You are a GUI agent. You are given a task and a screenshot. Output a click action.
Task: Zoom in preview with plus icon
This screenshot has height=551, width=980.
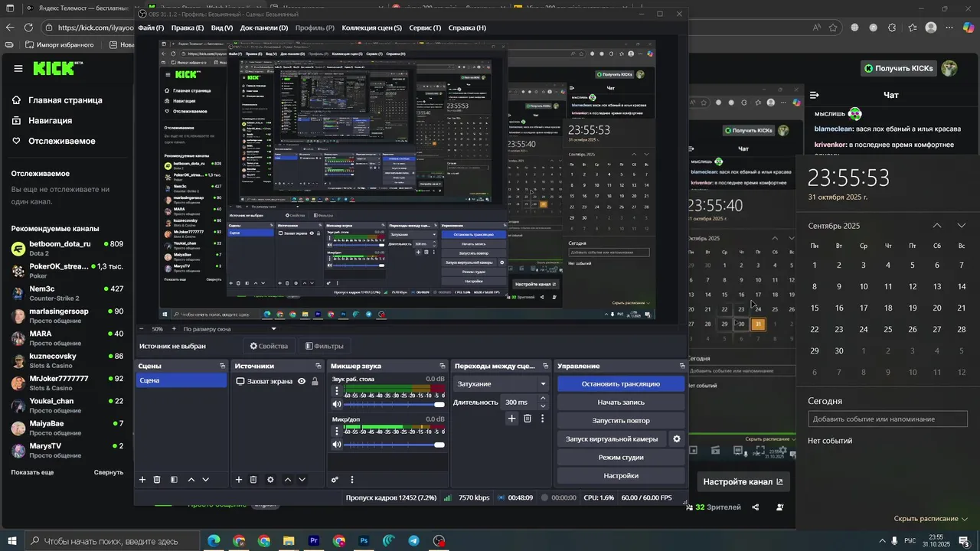click(x=174, y=329)
